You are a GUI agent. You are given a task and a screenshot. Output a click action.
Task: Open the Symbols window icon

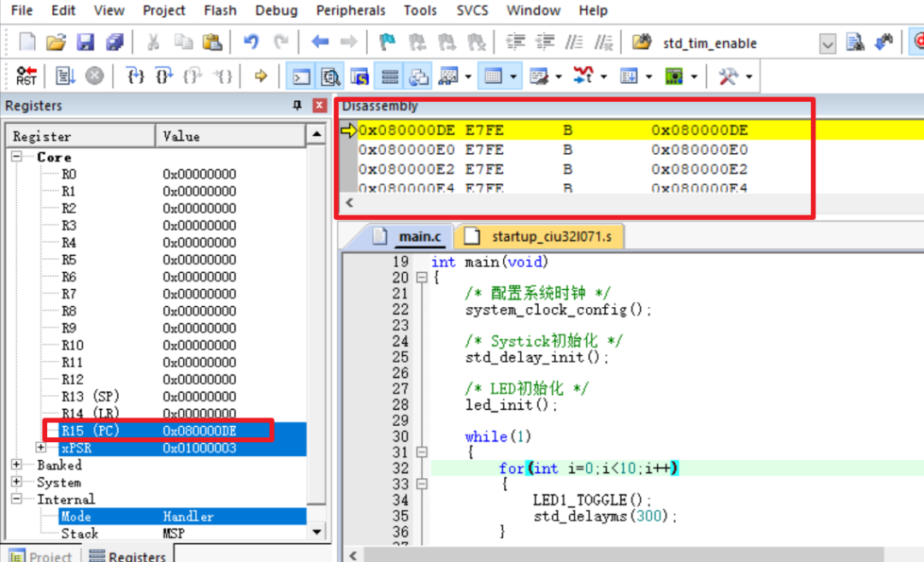coord(360,77)
